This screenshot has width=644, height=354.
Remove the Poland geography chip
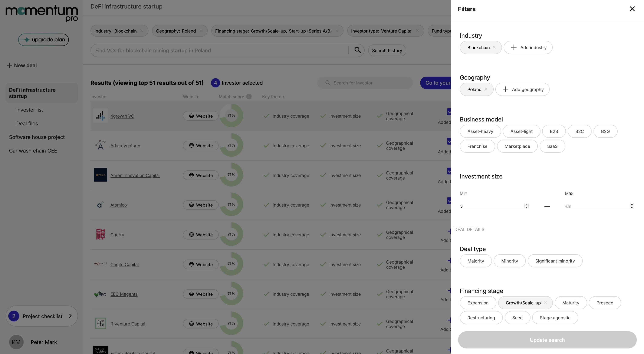point(486,89)
